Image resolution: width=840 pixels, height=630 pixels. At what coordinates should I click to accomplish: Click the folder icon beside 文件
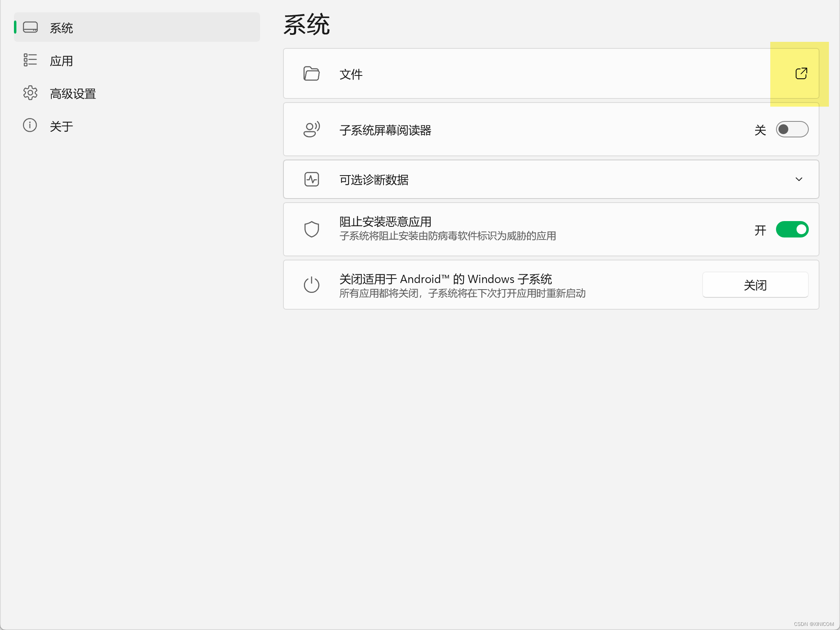(311, 74)
